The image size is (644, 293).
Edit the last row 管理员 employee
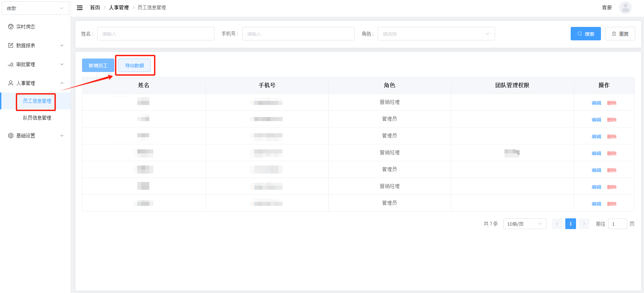point(596,204)
